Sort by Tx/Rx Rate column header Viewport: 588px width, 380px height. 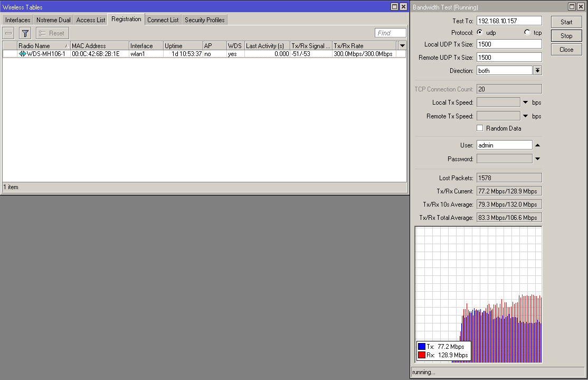coord(365,46)
